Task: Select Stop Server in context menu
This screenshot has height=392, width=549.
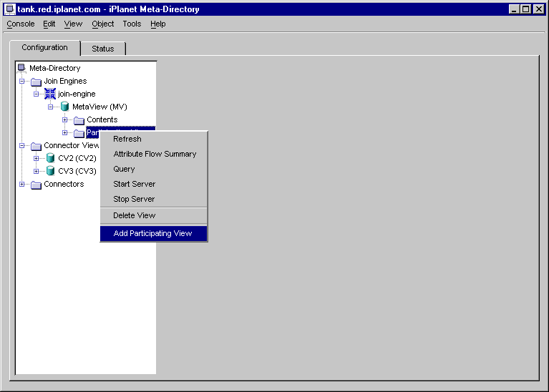Action: click(154, 199)
